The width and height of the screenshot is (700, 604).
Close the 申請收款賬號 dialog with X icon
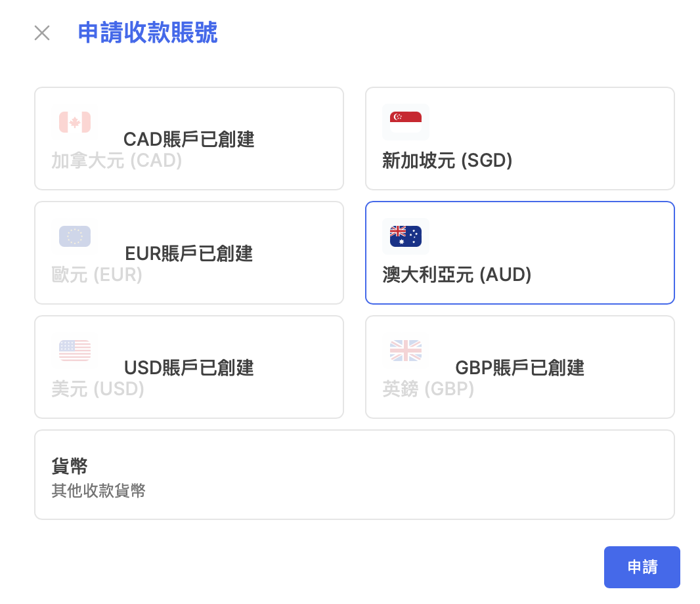point(42,33)
